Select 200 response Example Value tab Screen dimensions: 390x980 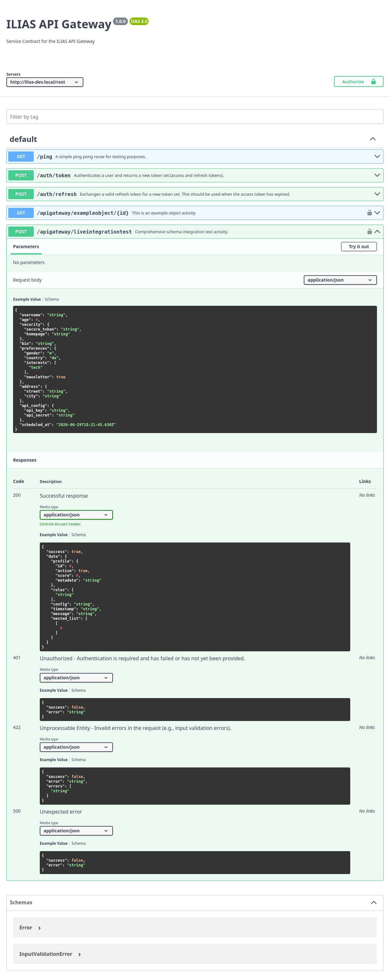point(53,535)
